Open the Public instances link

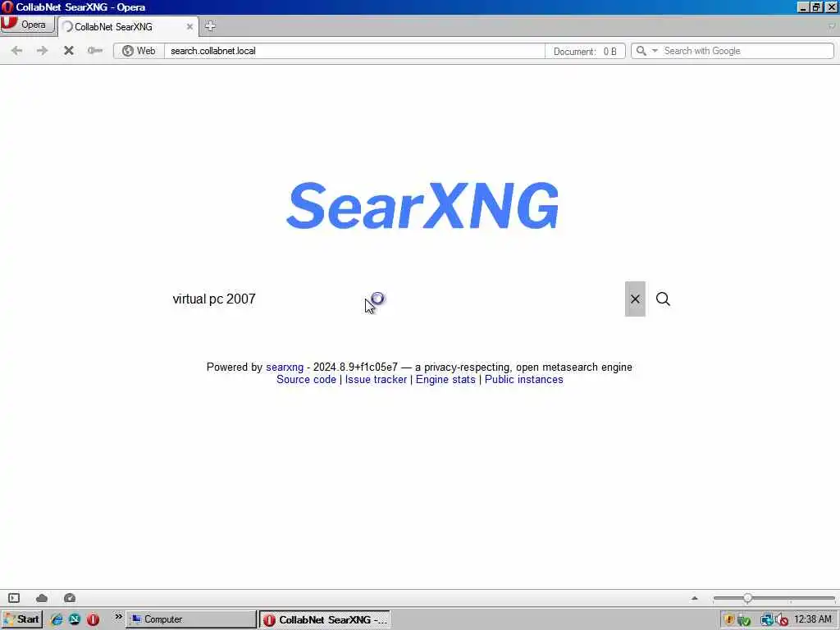[523, 379]
